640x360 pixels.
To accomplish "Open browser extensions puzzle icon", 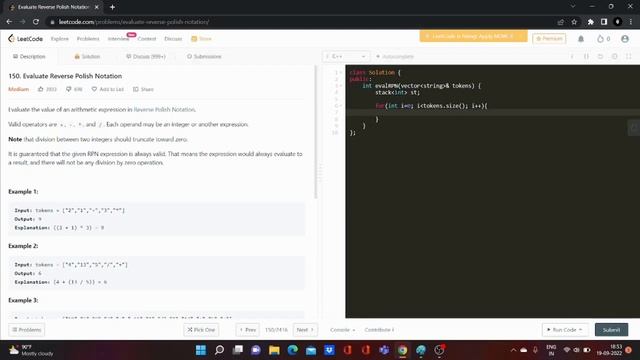I will click(590, 22).
